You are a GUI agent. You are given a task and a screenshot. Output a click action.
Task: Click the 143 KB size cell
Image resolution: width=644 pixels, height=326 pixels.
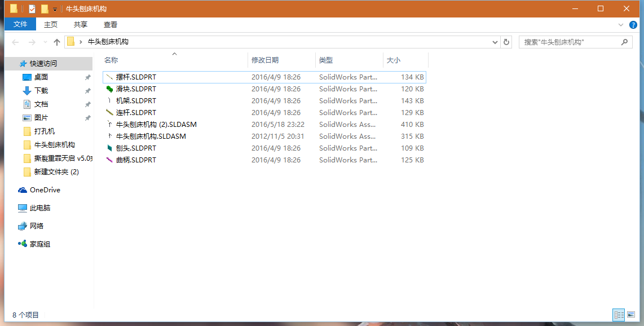[x=412, y=100]
